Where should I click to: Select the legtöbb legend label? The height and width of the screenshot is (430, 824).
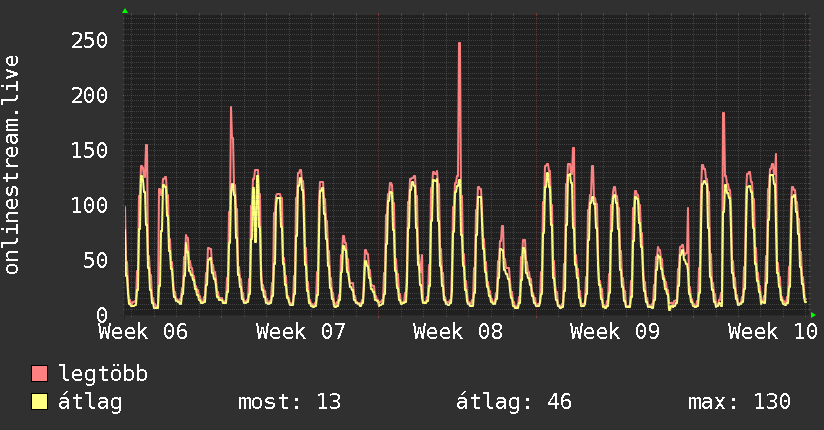click(x=103, y=374)
